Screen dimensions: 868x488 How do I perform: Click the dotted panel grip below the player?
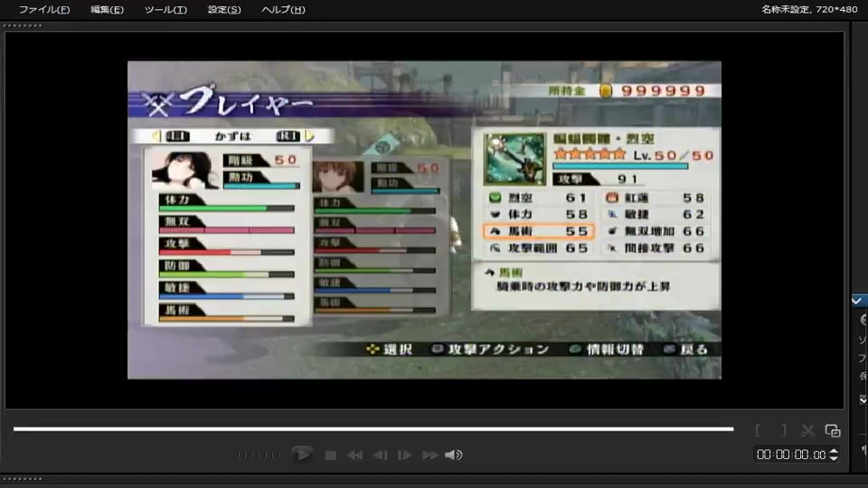coord(23,479)
